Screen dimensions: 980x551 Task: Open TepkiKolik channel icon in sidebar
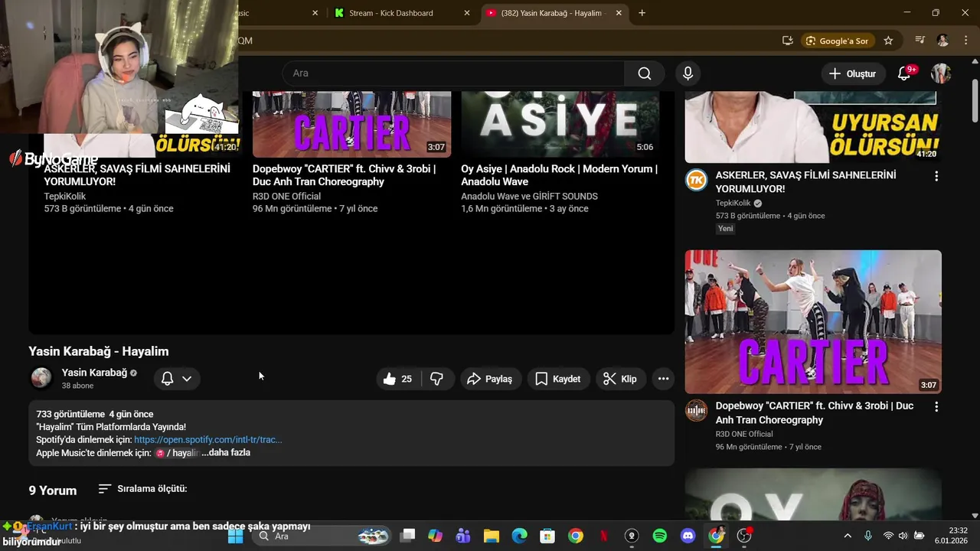tap(696, 180)
